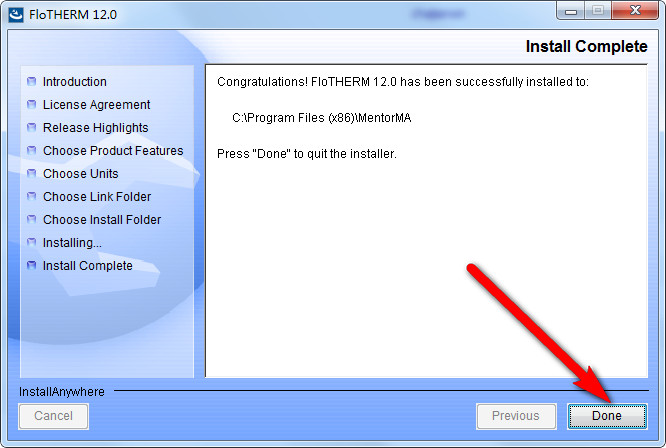Click the Choose Product Features bullet icon
The height and width of the screenshot is (448, 666).
click(31, 150)
